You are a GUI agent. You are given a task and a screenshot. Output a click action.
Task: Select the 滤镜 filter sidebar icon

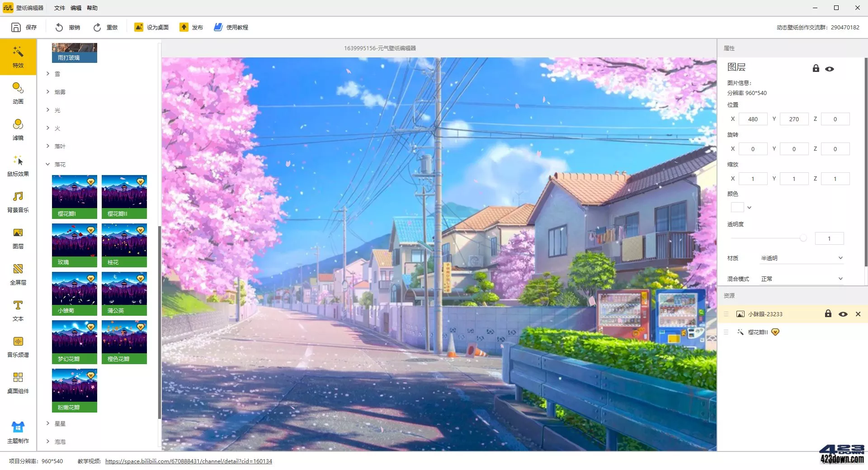tap(18, 129)
